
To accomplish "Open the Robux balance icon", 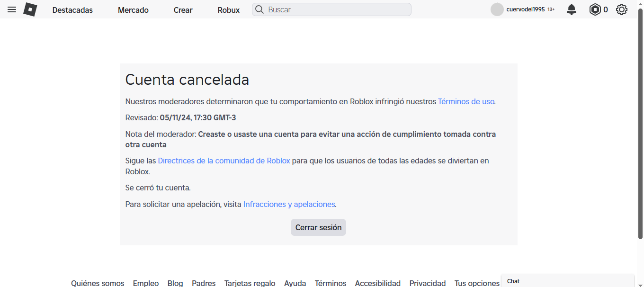I will point(595,9).
